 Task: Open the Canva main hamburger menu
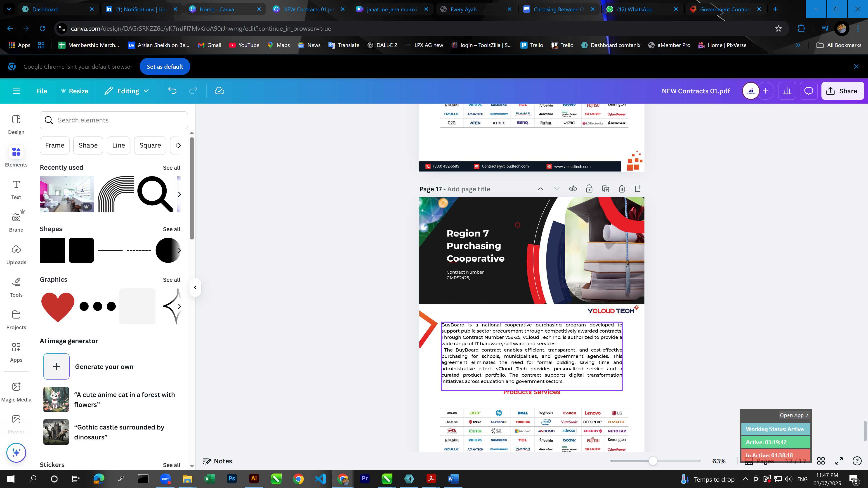click(x=16, y=91)
